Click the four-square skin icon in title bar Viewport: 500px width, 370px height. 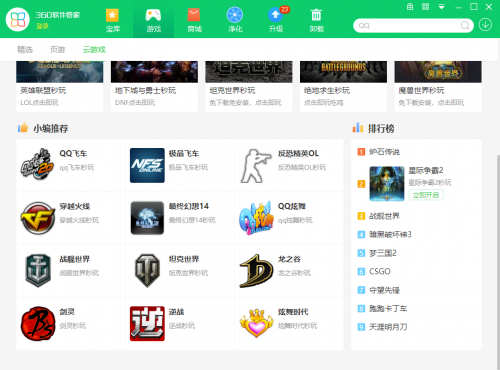coord(426,7)
